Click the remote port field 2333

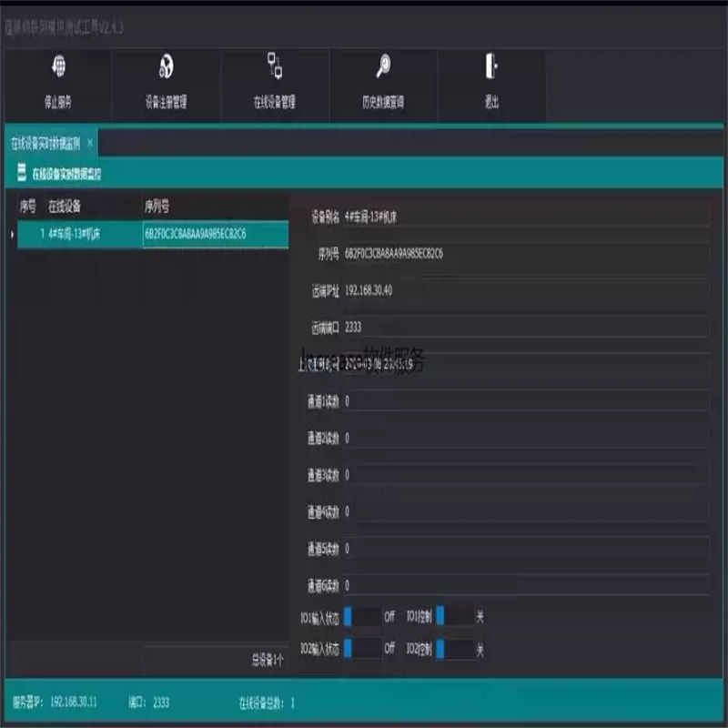527,328
